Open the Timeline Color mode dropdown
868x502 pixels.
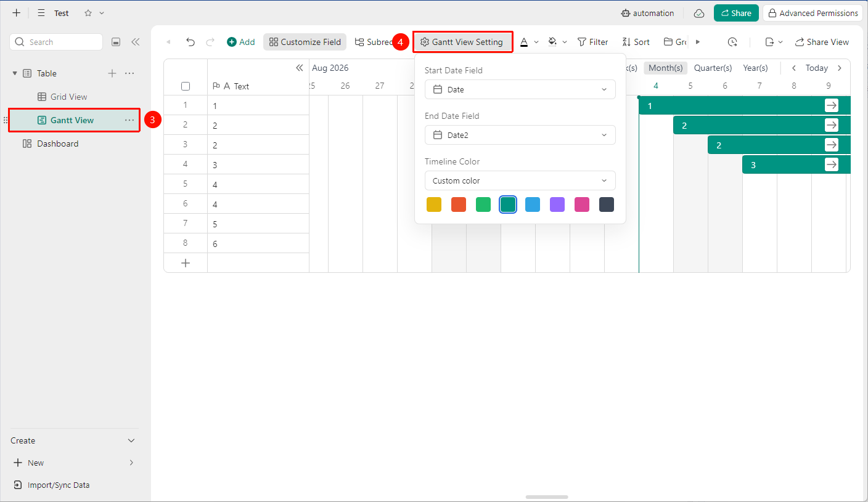coord(520,180)
